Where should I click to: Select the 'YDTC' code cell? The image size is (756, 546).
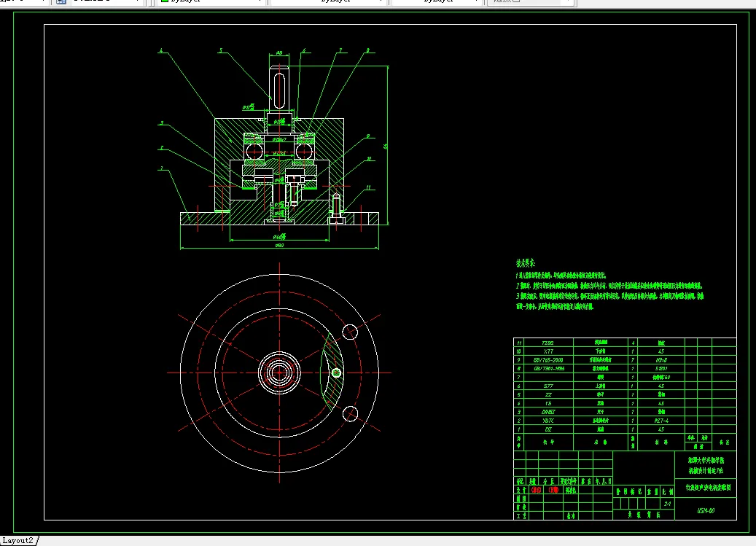pyautogui.click(x=547, y=421)
